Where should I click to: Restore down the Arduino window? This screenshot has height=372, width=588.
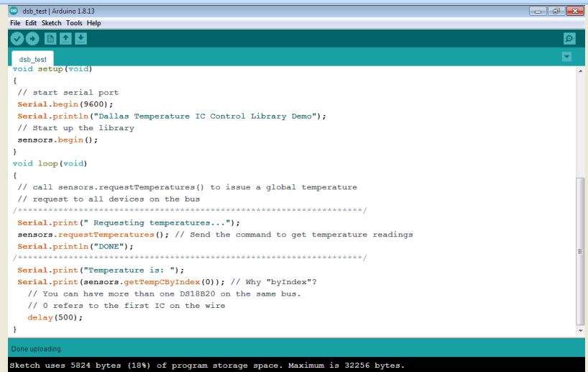(x=556, y=12)
